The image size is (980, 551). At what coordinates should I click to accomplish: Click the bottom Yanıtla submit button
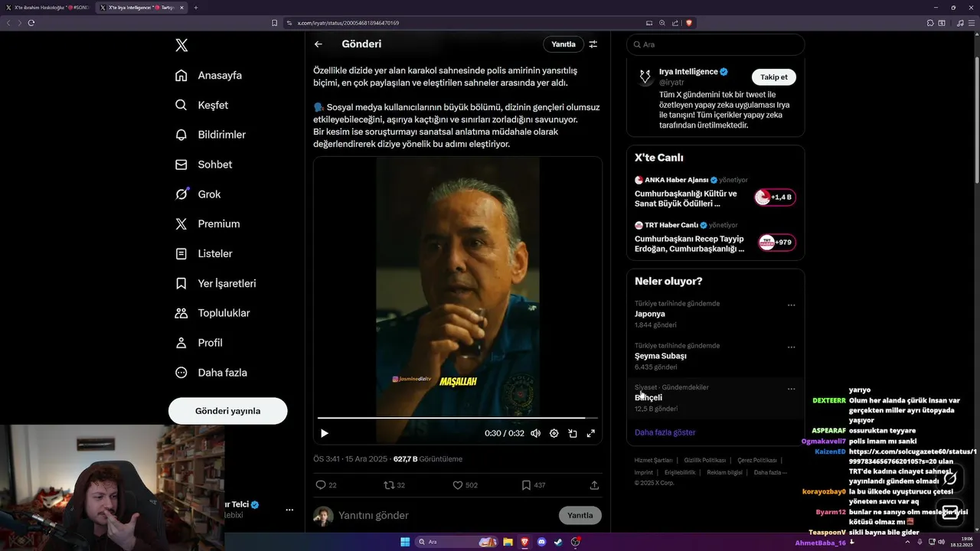point(580,515)
